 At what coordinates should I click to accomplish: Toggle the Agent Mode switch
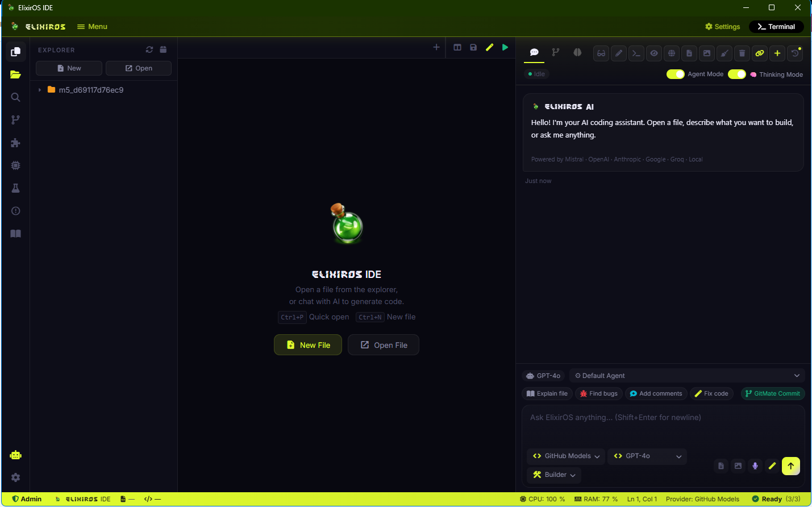point(676,74)
